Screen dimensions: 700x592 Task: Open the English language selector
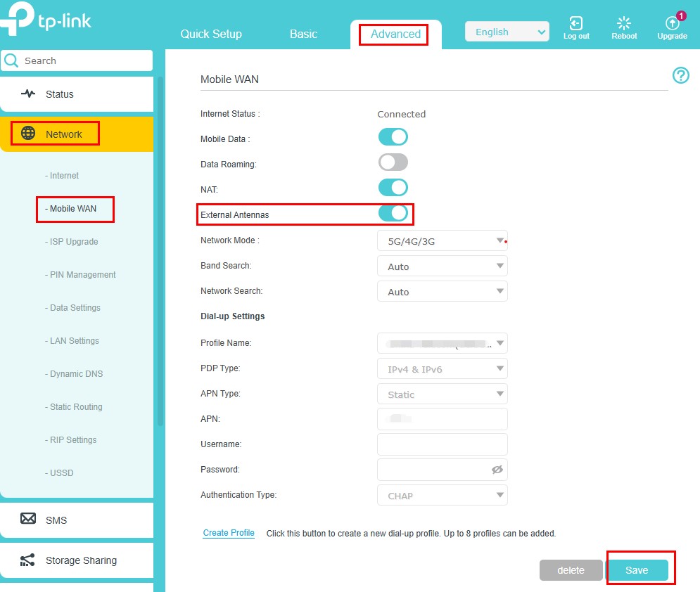click(507, 32)
